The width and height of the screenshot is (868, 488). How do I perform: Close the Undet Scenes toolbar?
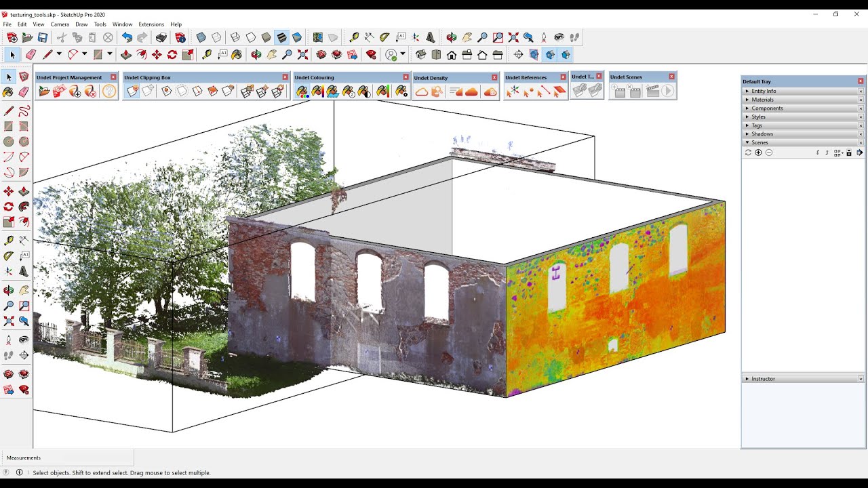(x=671, y=77)
